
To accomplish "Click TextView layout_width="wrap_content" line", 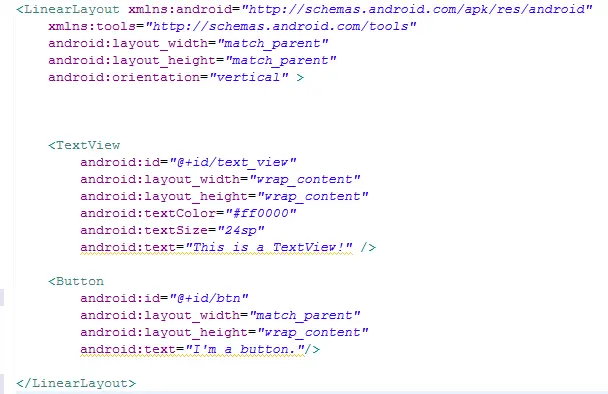I will click(x=220, y=179).
